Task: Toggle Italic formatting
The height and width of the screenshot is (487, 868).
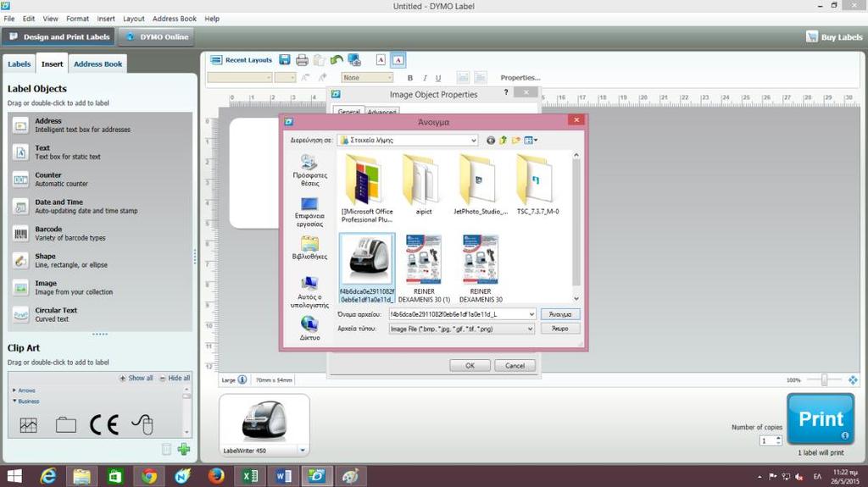Action: (425, 78)
